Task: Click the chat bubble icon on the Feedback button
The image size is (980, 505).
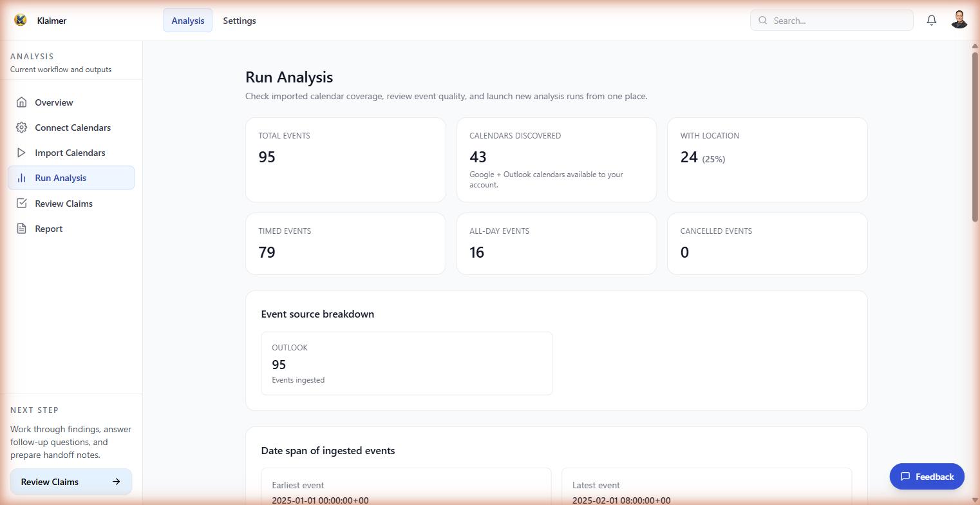Action: click(905, 477)
